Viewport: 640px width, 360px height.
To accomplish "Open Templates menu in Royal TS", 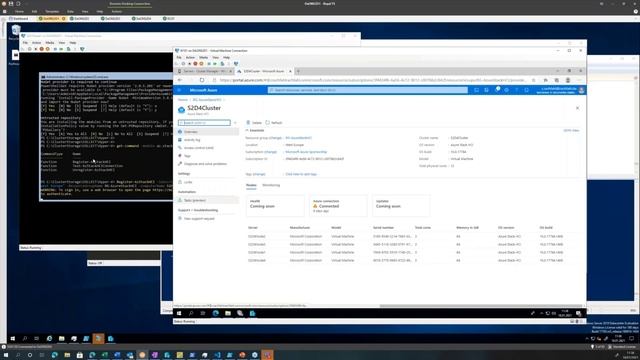I will click(x=52, y=11).
